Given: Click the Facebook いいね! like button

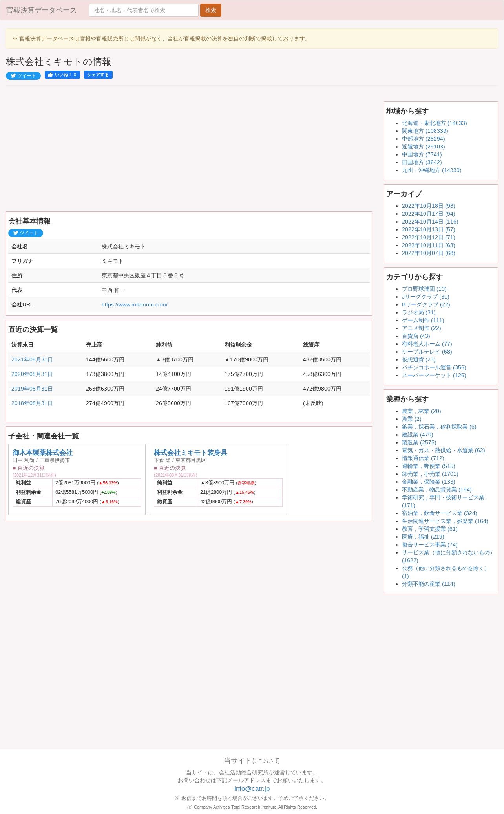Looking at the screenshot, I should [x=62, y=75].
